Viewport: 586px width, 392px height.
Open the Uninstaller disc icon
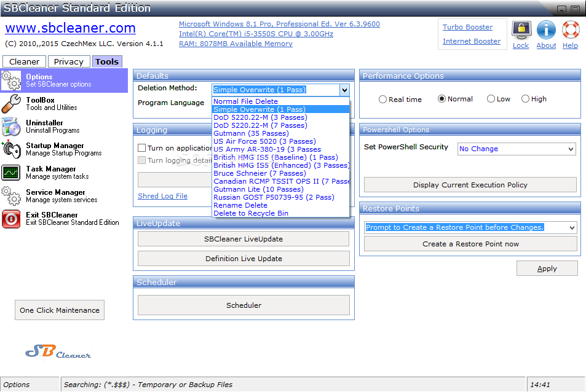tap(11, 126)
